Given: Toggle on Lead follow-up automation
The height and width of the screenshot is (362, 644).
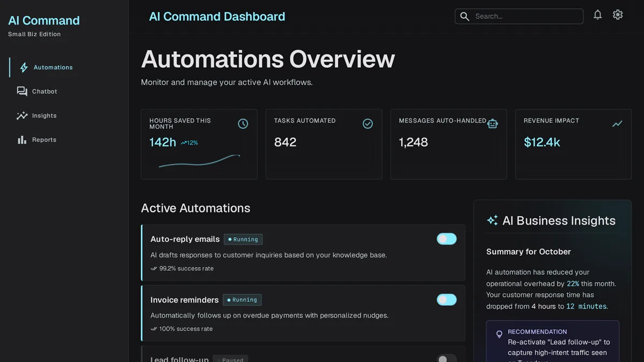Looking at the screenshot, I should 447,358.
